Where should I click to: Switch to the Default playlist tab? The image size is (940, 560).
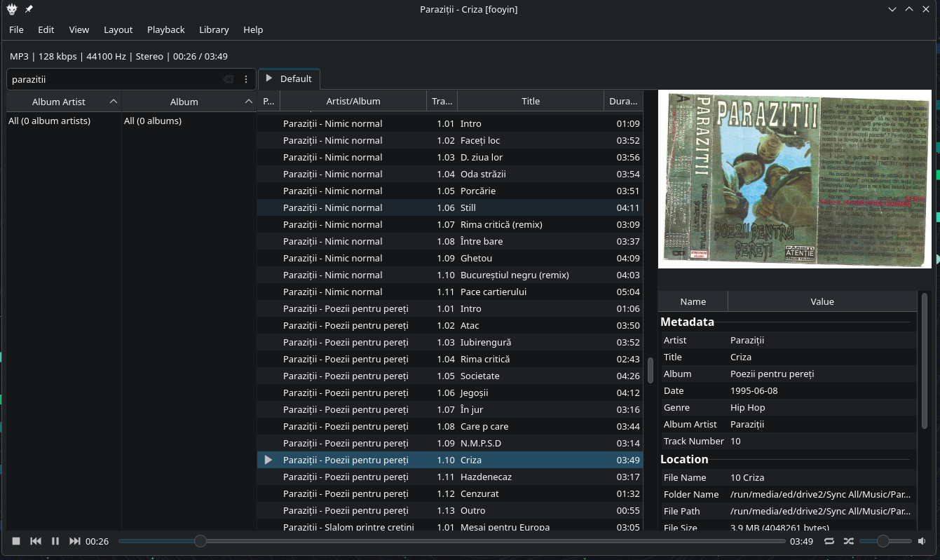(289, 78)
